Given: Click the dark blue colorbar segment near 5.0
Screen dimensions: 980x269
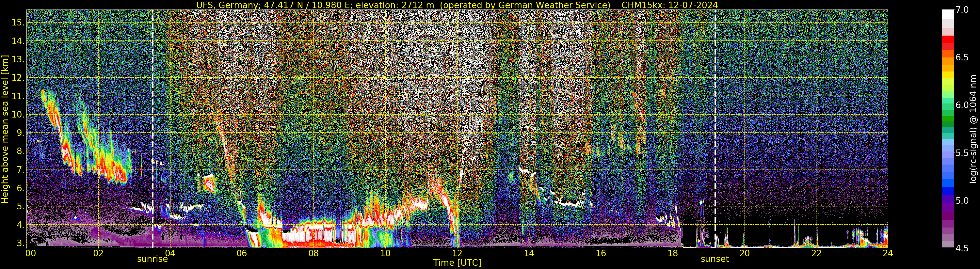Looking at the screenshot, I should coord(948,191).
